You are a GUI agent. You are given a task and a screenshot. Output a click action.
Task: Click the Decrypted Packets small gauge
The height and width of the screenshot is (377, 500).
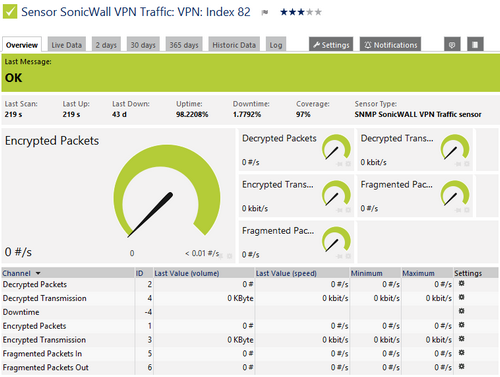pyautogui.click(x=336, y=147)
